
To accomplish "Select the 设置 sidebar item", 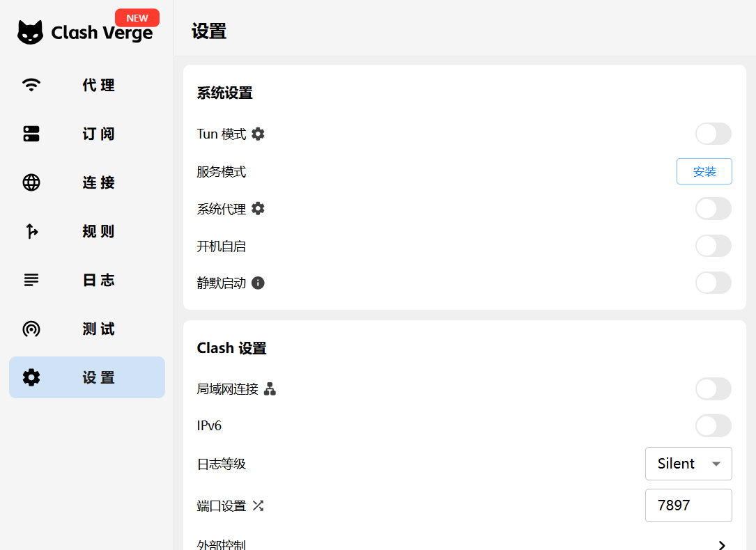I will tap(87, 377).
